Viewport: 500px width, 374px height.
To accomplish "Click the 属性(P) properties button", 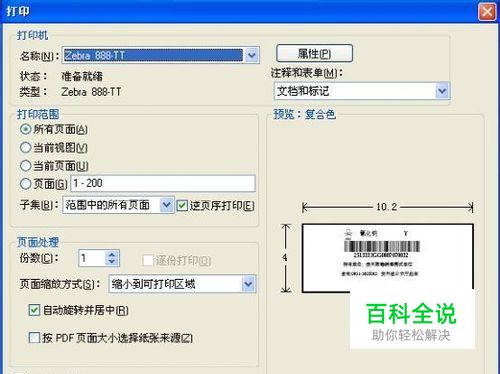I will (x=314, y=53).
